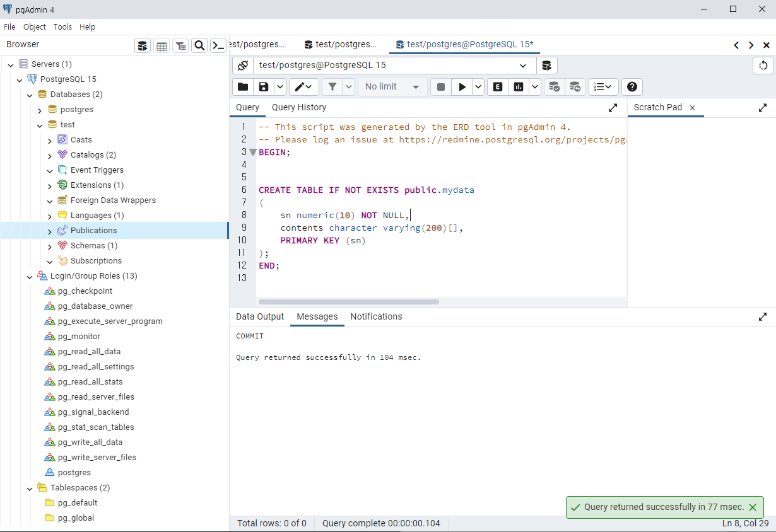Open the execute options dropdown arrow
The image size is (776, 532).
[478, 87]
